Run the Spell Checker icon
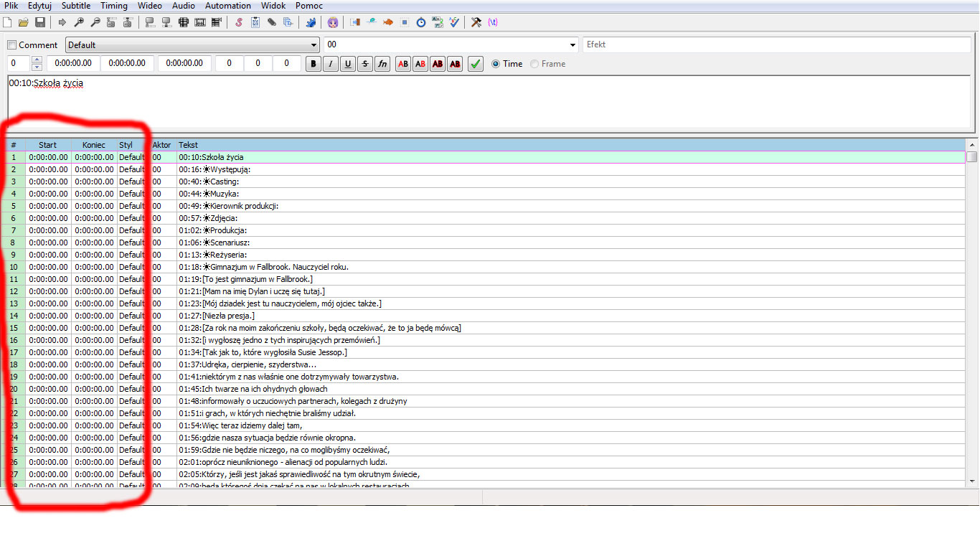Image resolution: width=980 pixels, height=551 pixels. click(x=454, y=22)
